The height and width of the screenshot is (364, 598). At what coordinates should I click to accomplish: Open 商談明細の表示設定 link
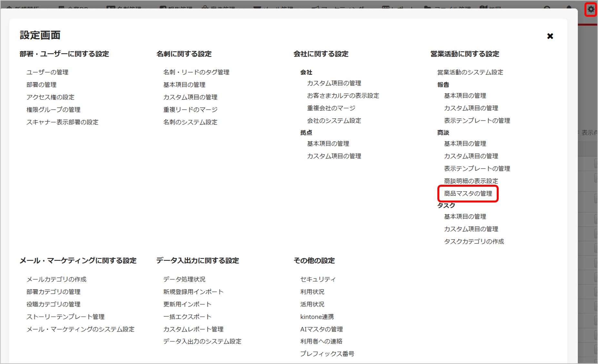[x=471, y=181]
